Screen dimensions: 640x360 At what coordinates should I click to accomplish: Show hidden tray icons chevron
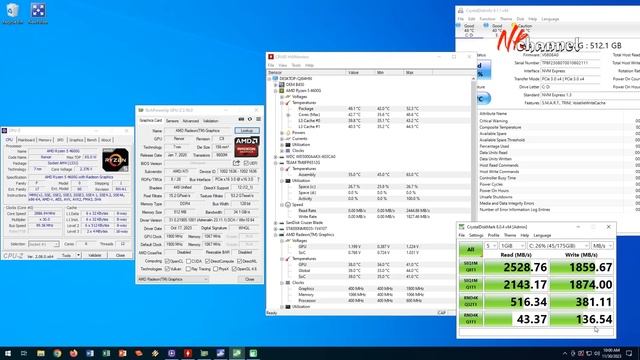pyautogui.click(x=565, y=353)
